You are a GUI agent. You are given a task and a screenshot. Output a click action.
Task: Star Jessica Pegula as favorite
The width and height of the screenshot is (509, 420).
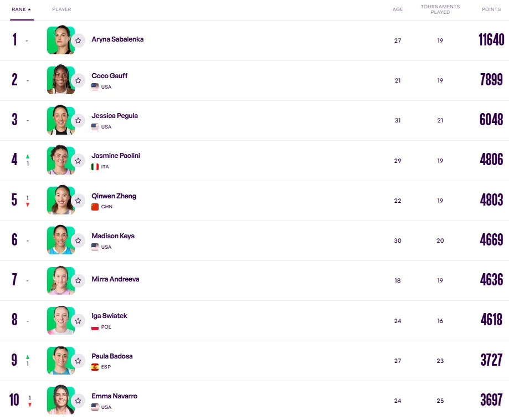click(78, 120)
